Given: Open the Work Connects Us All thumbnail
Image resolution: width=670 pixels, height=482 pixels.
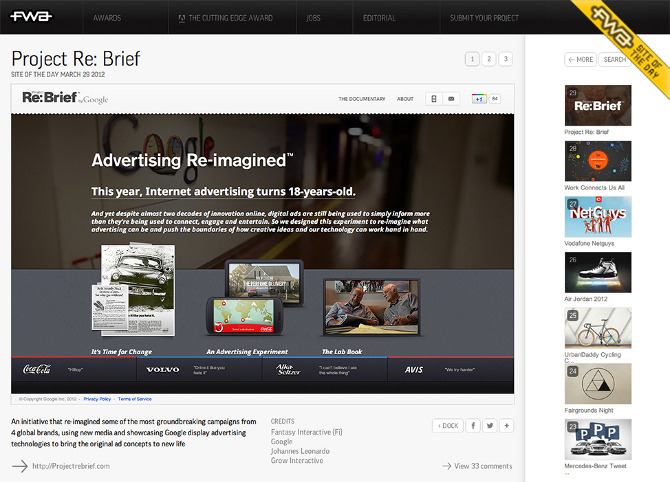Looking at the screenshot, I should (x=598, y=161).
